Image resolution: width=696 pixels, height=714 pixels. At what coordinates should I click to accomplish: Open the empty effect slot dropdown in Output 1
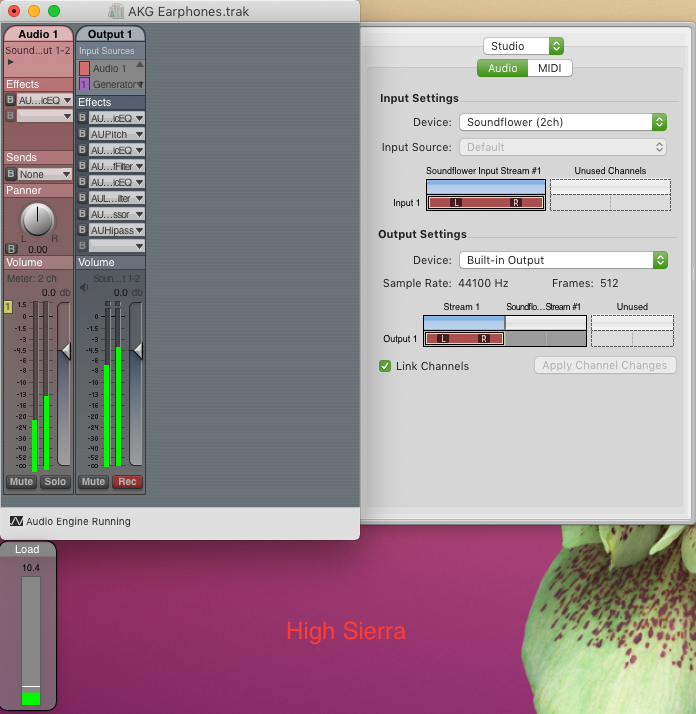[117, 246]
